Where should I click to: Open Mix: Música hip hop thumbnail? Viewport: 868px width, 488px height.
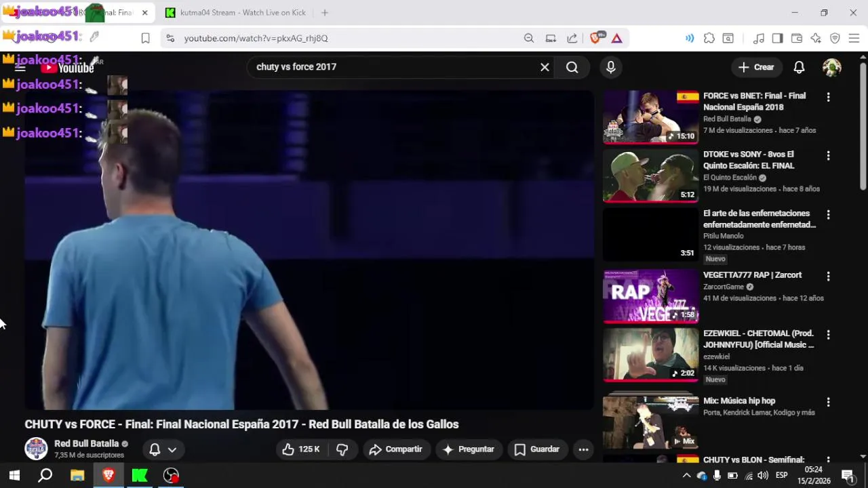pyautogui.click(x=650, y=421)
